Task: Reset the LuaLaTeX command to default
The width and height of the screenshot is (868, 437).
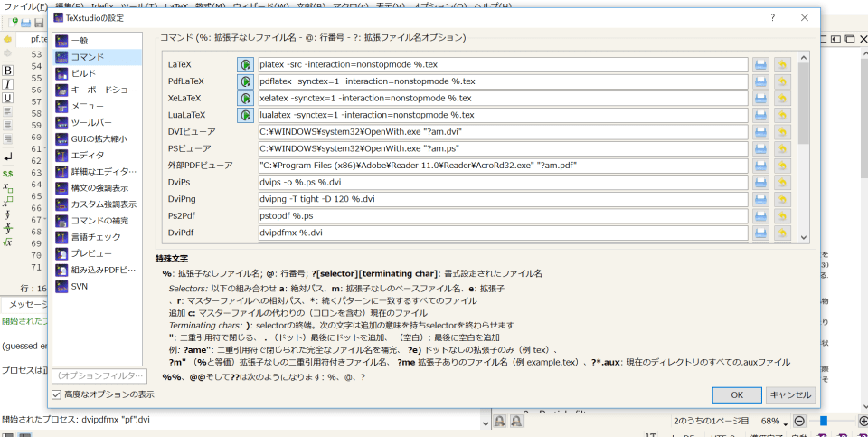Action: tap(782, 115)
